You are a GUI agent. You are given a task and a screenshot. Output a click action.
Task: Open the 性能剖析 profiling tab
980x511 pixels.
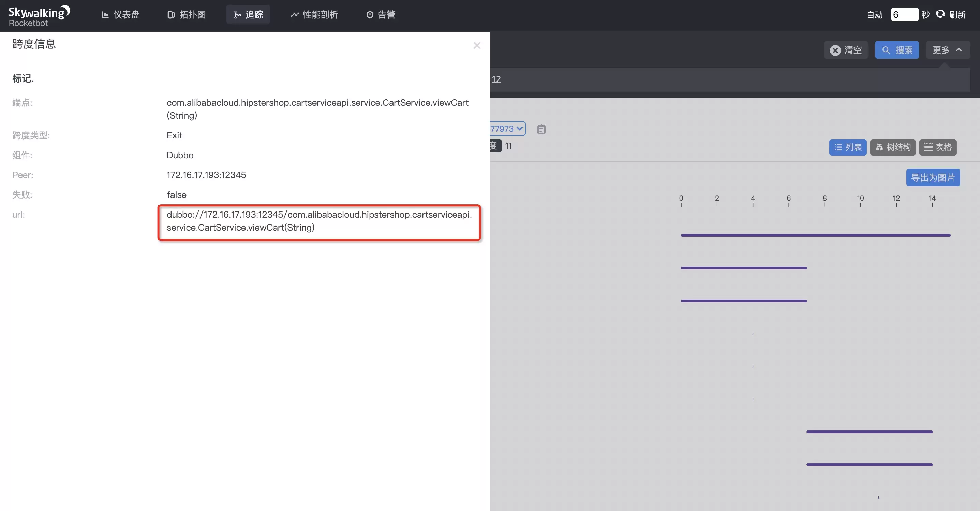[x=314, y=14]
